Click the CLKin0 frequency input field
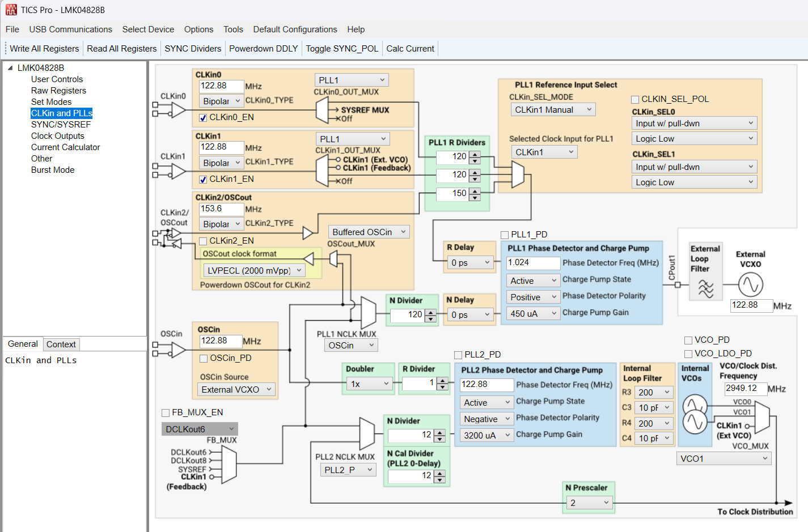This screenshot has width=808, height=532. pos(220,87)
